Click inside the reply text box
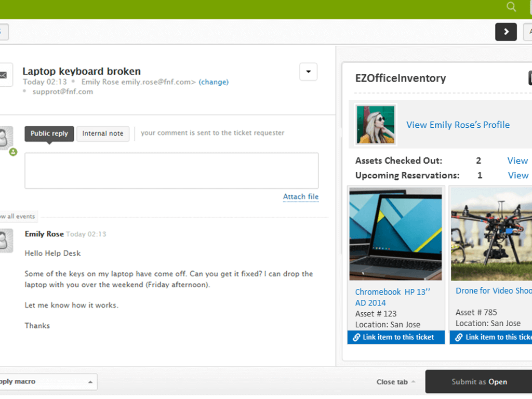 [x=171, y=170]
